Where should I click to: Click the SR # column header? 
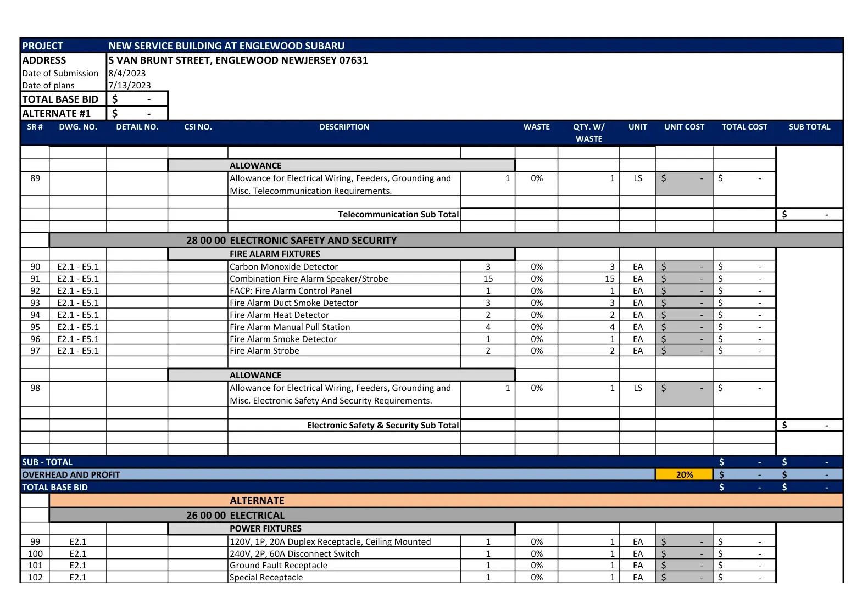pos(35,127)
